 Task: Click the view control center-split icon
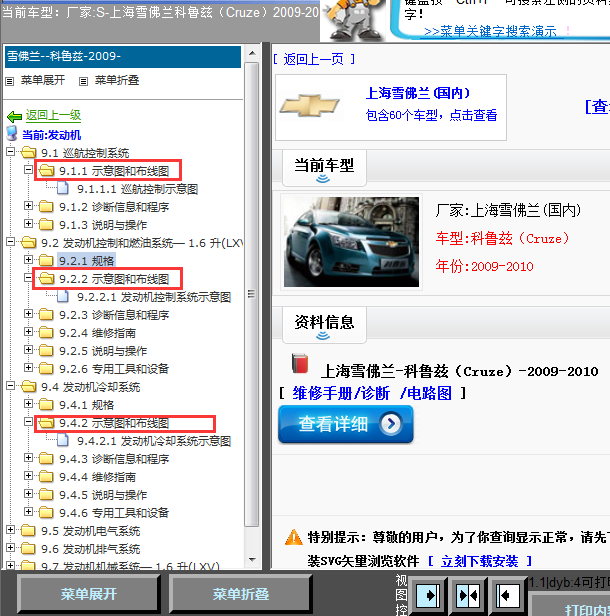coord(468,596)
